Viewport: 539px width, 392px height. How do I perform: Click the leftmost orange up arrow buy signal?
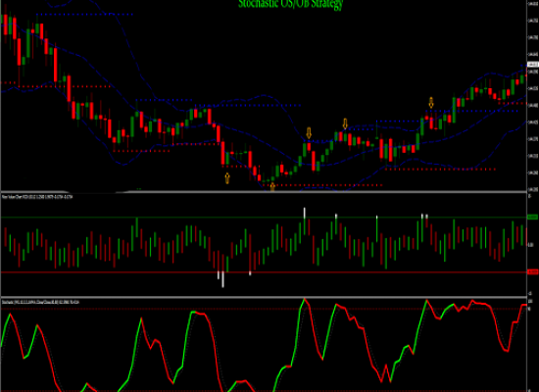(227, 178)
